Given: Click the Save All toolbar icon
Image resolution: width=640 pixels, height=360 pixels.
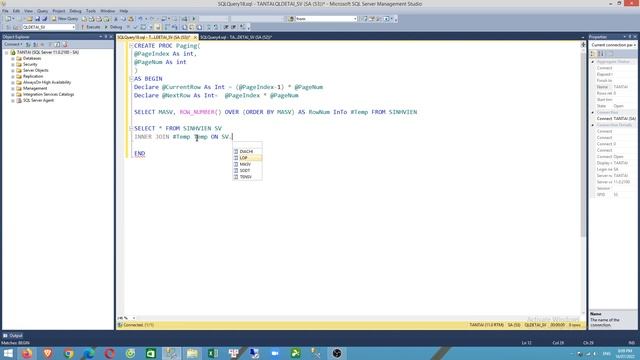Looking at the screenshot, I should point(44,19).
